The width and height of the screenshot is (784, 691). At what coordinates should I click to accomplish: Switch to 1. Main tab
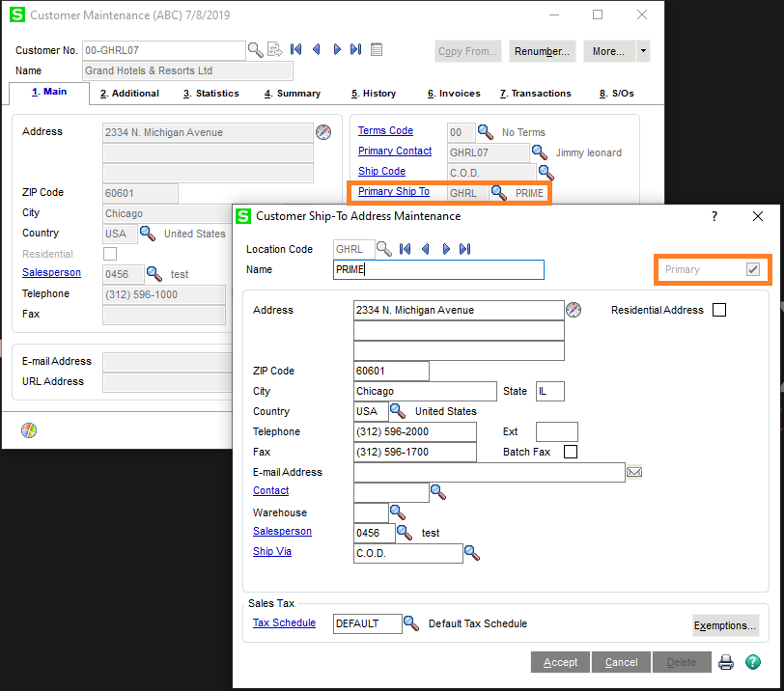tap(49, 92)
